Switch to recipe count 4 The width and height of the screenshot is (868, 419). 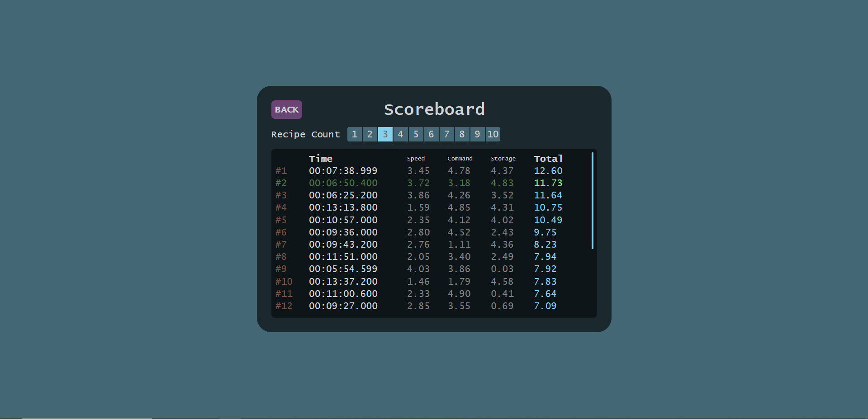[x=401, y=134]
